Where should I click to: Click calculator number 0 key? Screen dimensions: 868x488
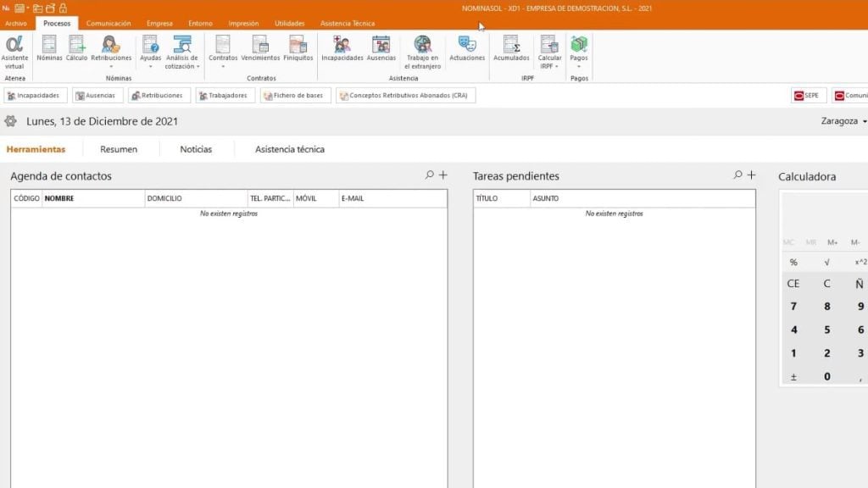[x=826, y=377]
